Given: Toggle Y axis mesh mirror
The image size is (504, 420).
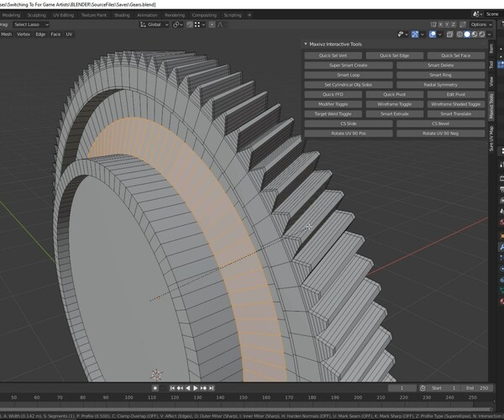Looking at the screenshot, I should point(447,24).
